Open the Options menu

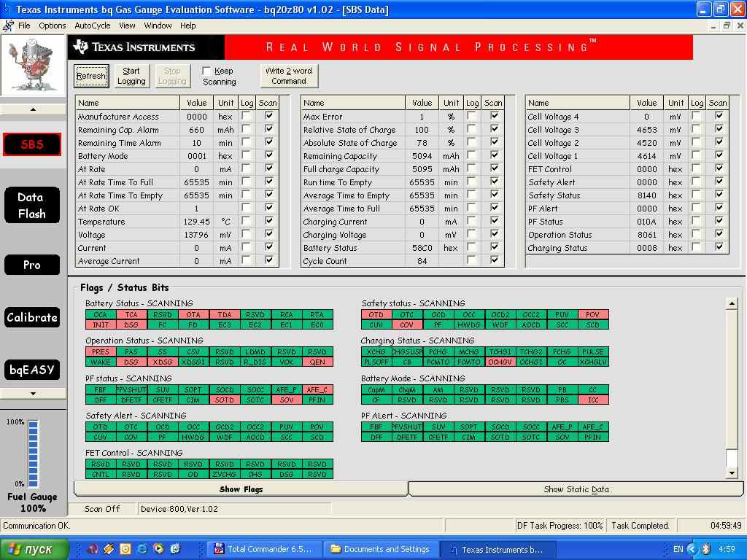53,26
